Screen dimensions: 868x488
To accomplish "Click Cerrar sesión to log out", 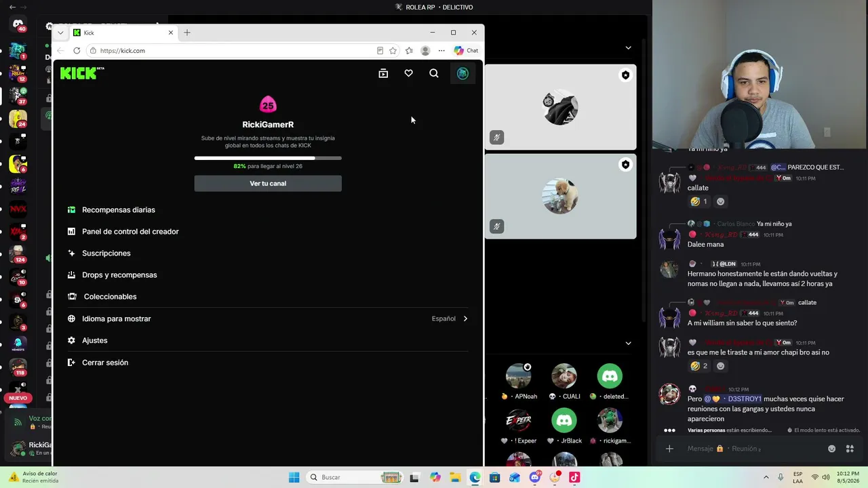I will click(105, 363).
